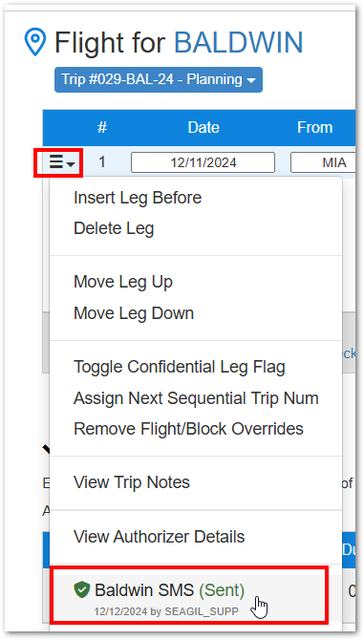Click the MIA From field
Viewport: 364px width, 640px height.
(x=322, y=162)
